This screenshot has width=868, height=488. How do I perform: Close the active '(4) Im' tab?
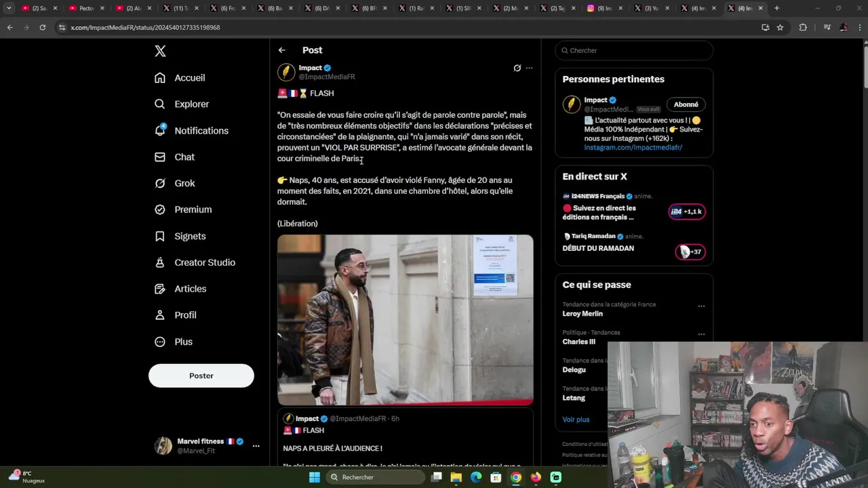point(760,8)
